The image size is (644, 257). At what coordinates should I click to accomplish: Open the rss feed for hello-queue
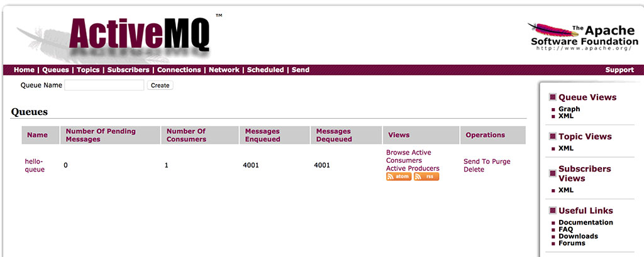(426, 177)
